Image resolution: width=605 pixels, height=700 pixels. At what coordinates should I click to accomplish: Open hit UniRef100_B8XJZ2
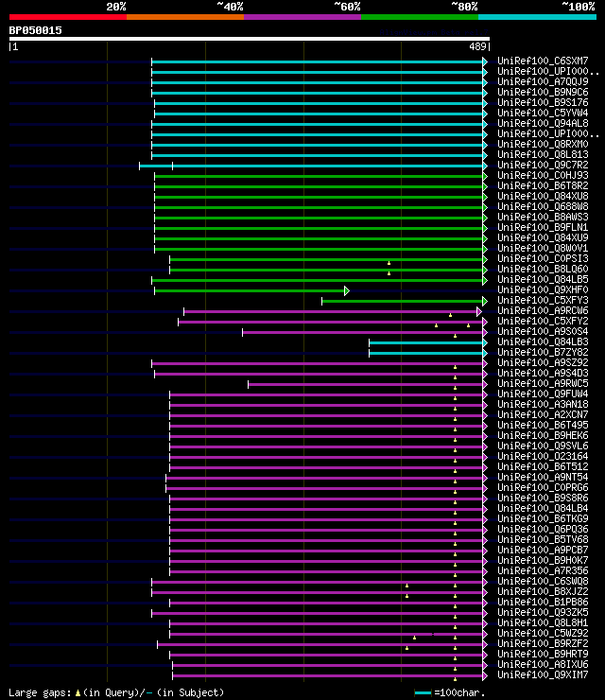pos(543,591)
